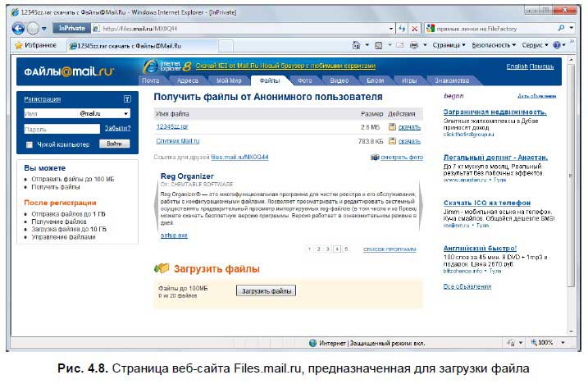Open the Безопасность menu
This screenshot has height=384, width=588.
pos(494,45)
